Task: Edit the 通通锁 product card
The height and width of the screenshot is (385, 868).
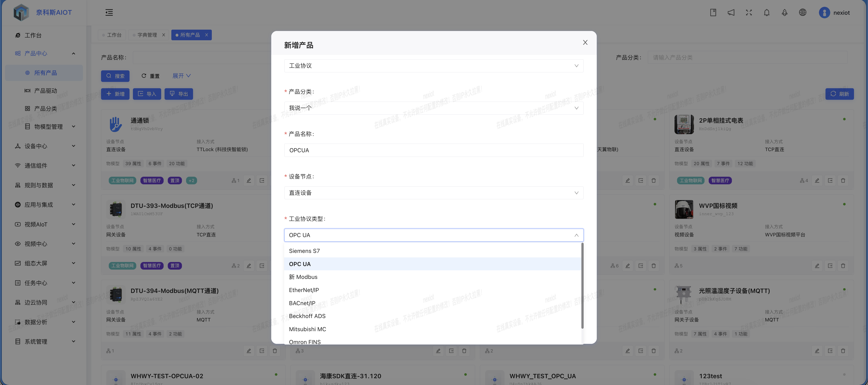Action: (249, 180)
